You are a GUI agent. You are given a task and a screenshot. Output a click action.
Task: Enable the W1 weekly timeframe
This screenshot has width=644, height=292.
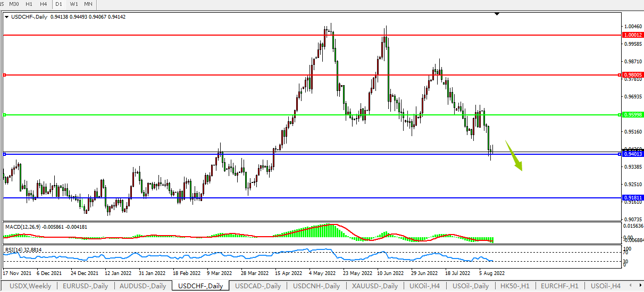point(74,4)
